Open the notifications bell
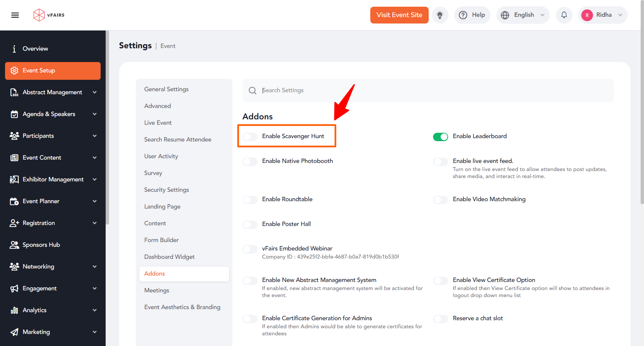644x346 pixels. coord(564,15)
